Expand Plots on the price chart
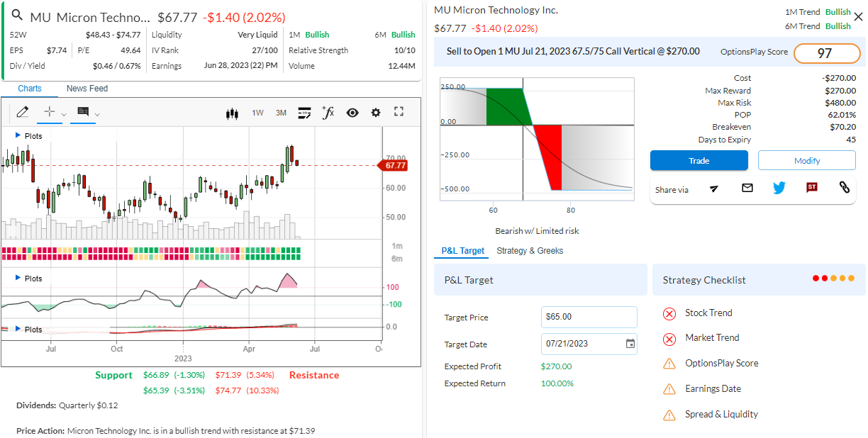Viewport: 868px width, 438px height. point(28,136)
